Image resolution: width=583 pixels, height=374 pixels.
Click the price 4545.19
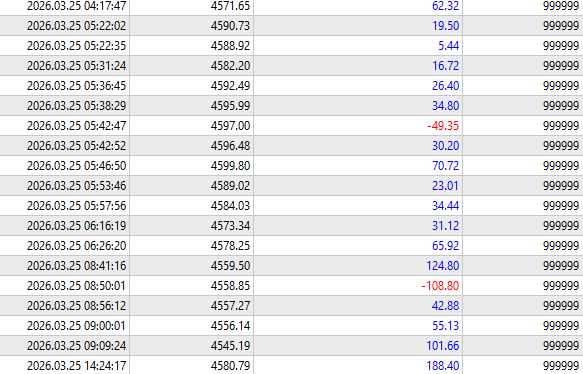(x=231, y=346)
